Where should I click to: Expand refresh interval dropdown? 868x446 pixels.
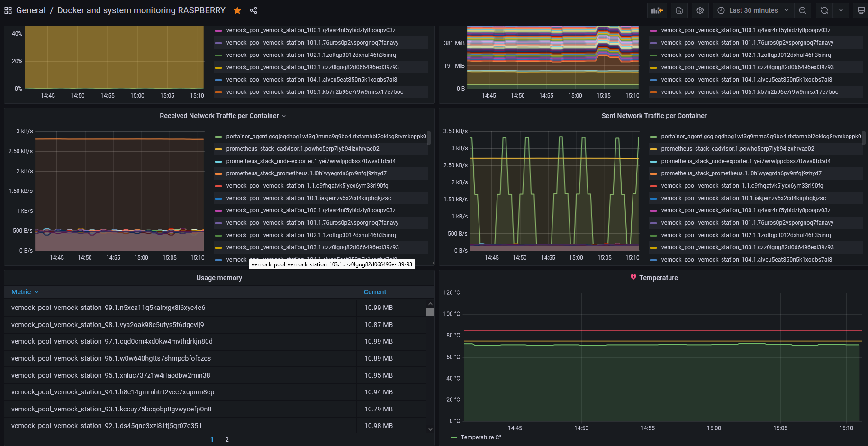click(x=841, y=10)
